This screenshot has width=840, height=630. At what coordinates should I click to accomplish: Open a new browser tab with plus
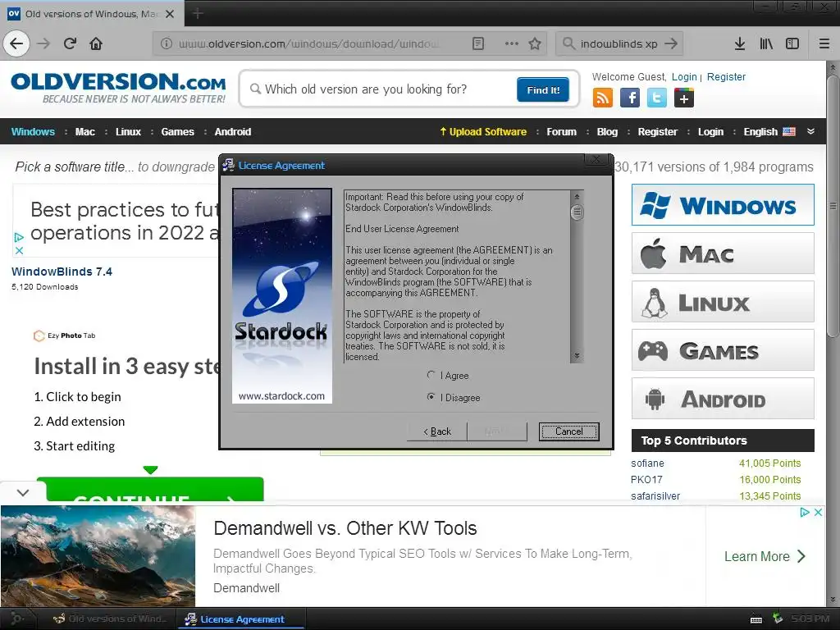coord(197,13)
